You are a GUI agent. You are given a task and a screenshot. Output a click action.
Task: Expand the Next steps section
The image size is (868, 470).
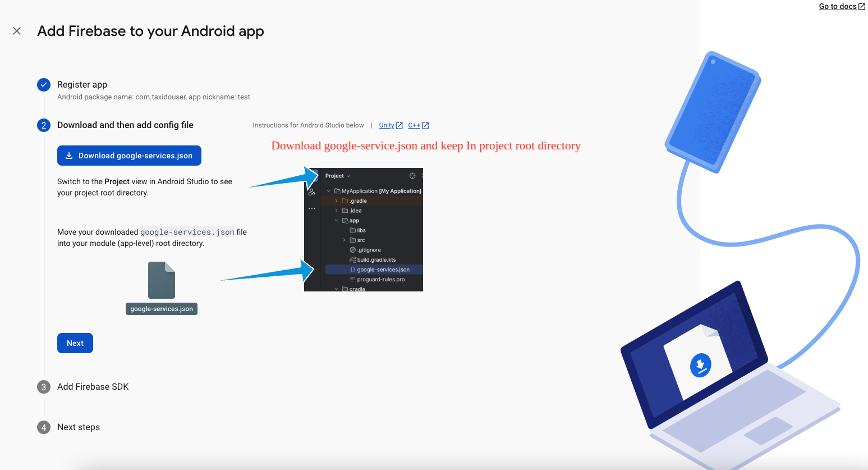click(x=79, y=427)
